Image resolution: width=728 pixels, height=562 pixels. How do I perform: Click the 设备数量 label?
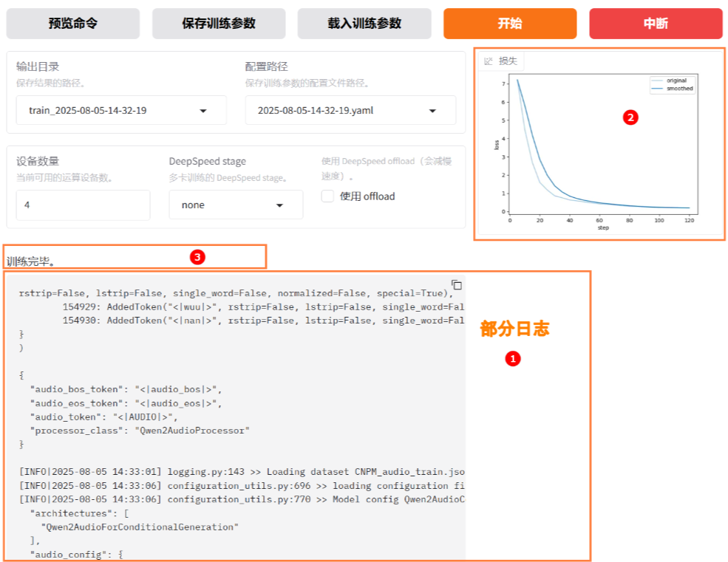(38, 162)
